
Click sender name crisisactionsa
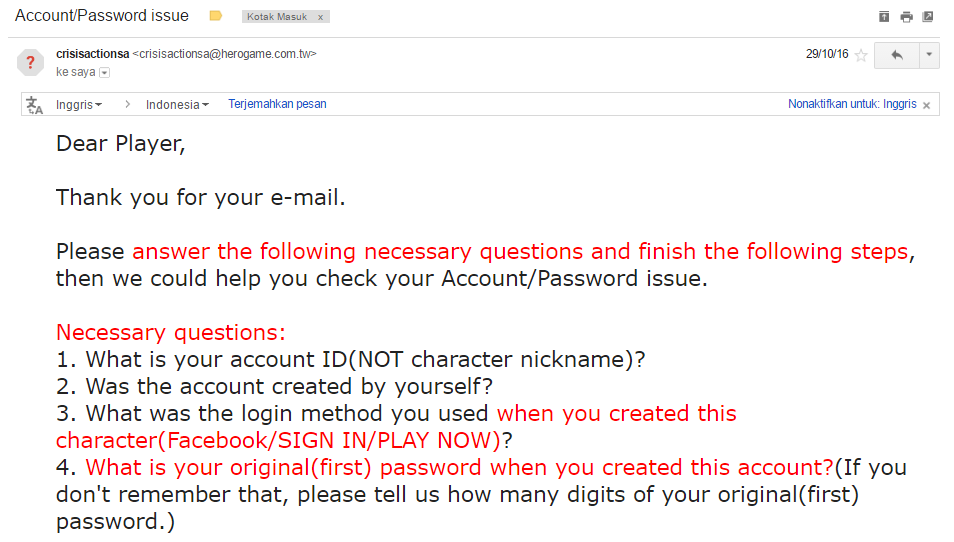(x=92, y=54)
